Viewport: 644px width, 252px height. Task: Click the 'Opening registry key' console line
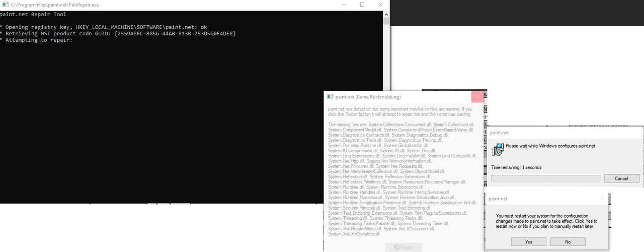coord(104,27)
